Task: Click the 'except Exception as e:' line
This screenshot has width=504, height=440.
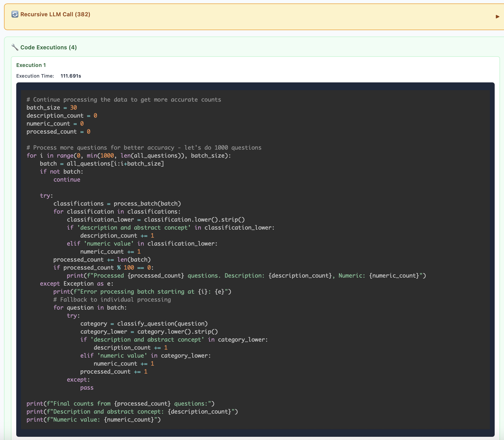Action: (76, 284)
